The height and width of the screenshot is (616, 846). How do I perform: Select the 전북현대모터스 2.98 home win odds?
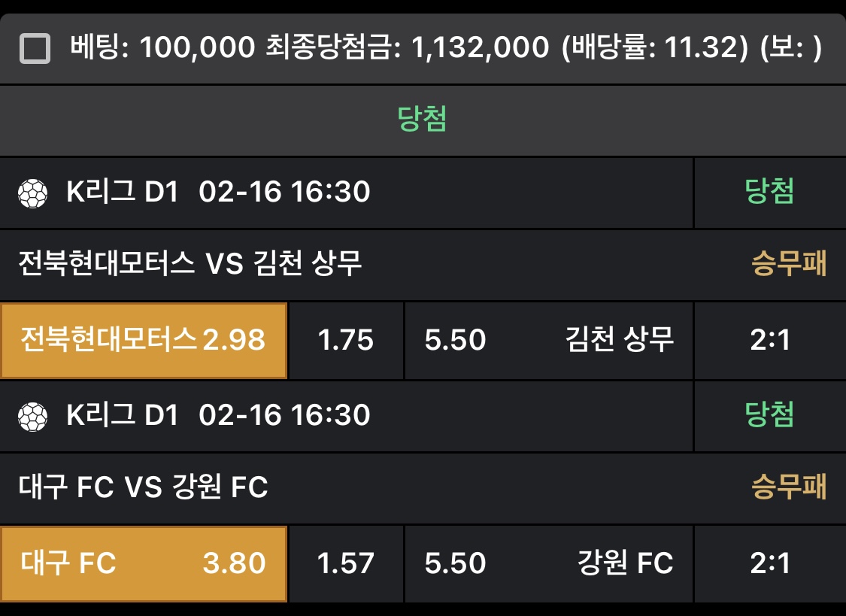tap(144, 340)
